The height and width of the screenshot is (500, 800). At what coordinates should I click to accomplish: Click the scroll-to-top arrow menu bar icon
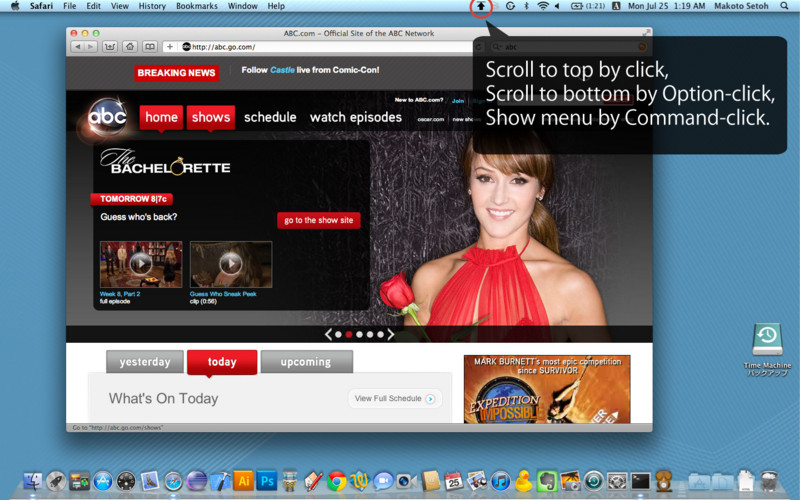point(481,7)
